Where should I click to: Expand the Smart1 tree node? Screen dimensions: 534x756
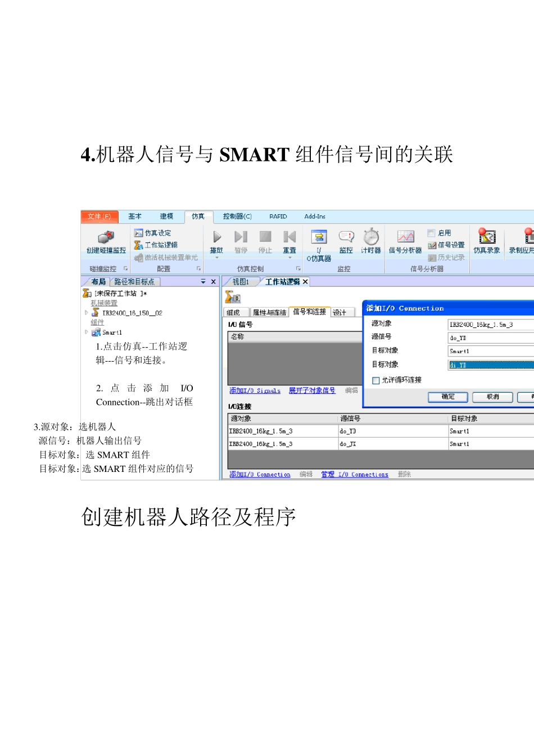87,332
